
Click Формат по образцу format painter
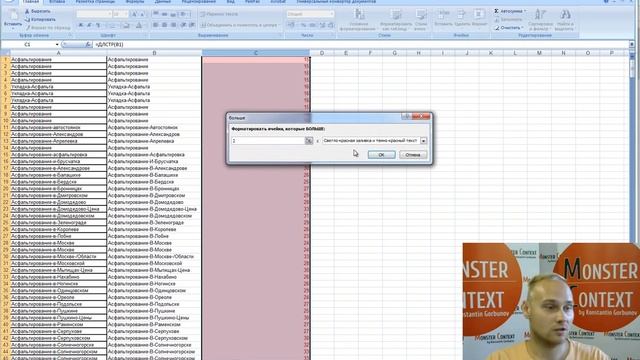click(x=48, y=28)
